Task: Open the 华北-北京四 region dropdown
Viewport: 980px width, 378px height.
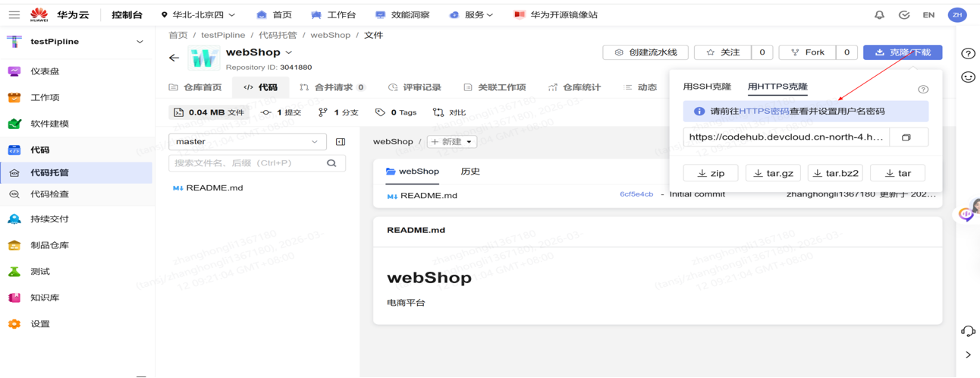Action: (198, 14)
